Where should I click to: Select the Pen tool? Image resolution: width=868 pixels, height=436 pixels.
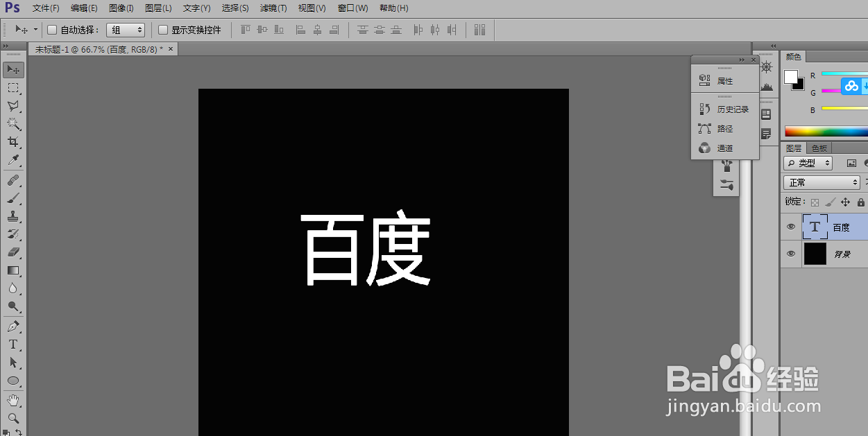[x=13, y=326]
